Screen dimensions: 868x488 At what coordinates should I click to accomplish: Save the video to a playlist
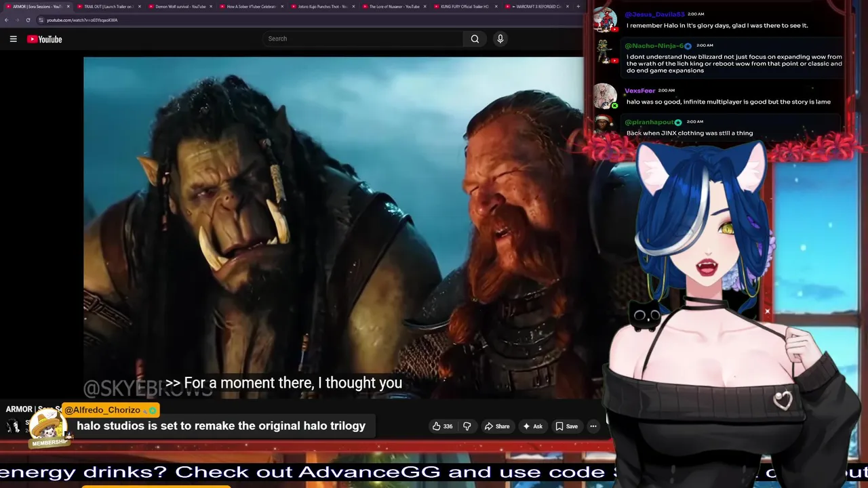566,426
